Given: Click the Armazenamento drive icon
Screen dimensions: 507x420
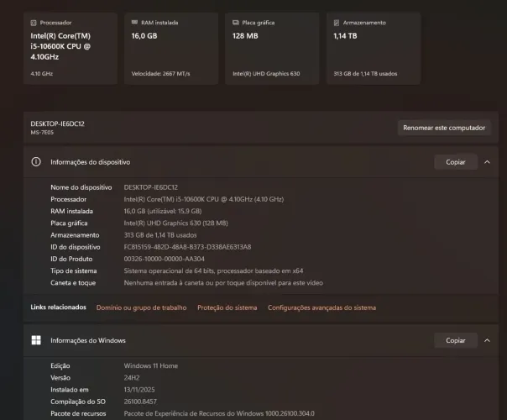Looking at the screenshot, I should (x=337, y=23).
